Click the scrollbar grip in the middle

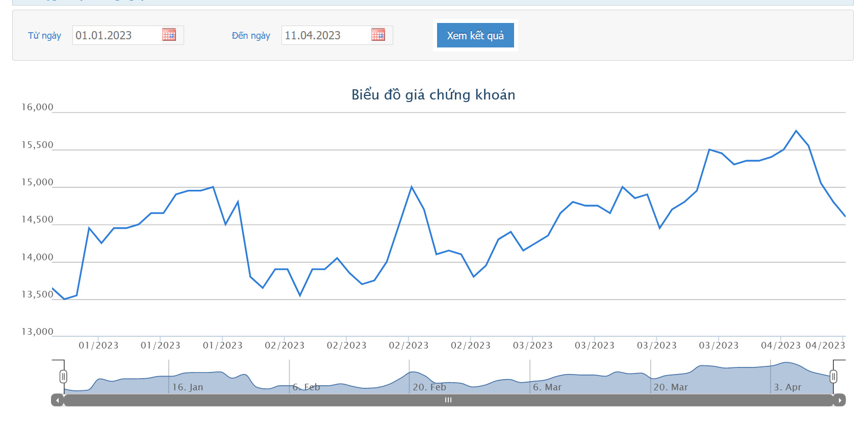448,400
